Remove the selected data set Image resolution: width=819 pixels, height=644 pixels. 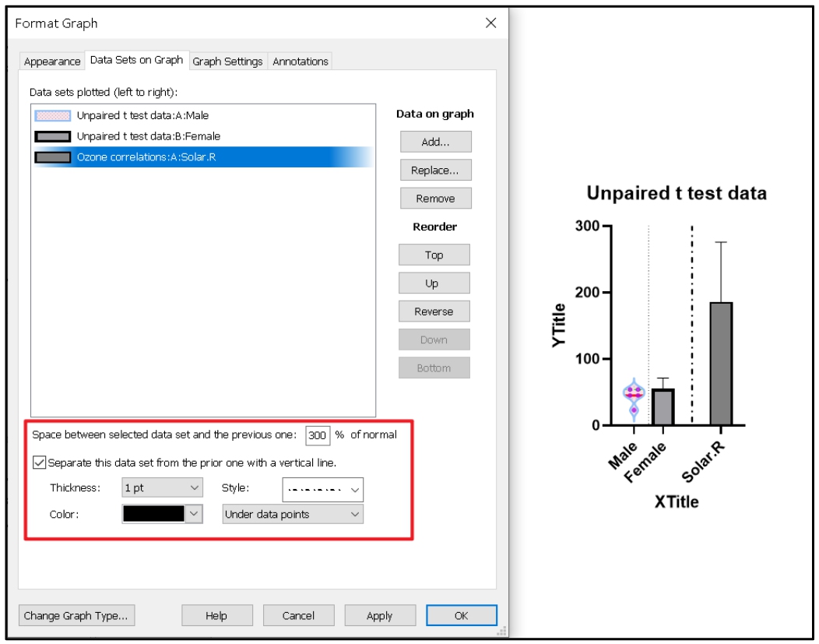pyautogui.click(x=436, y=198)
